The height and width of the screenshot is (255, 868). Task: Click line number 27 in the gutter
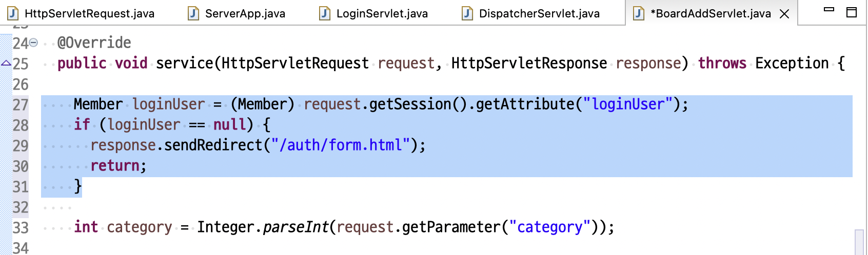coord(21,105)
